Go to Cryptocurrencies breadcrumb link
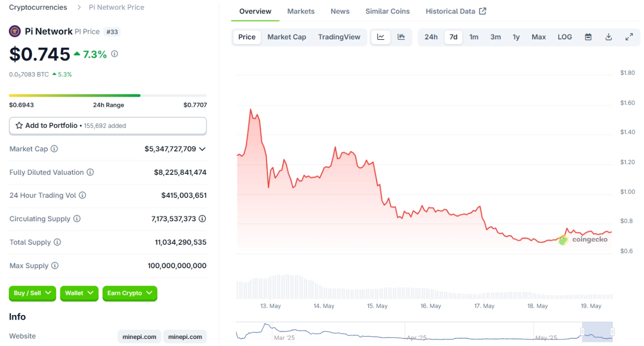The image size is (644, 346). (38, 8)
